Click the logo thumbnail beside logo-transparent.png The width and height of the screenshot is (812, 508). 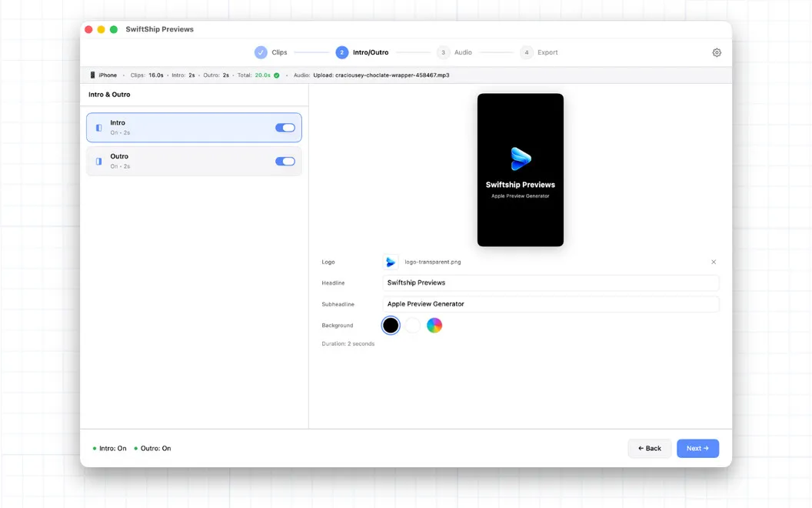[x=391, y=262]
